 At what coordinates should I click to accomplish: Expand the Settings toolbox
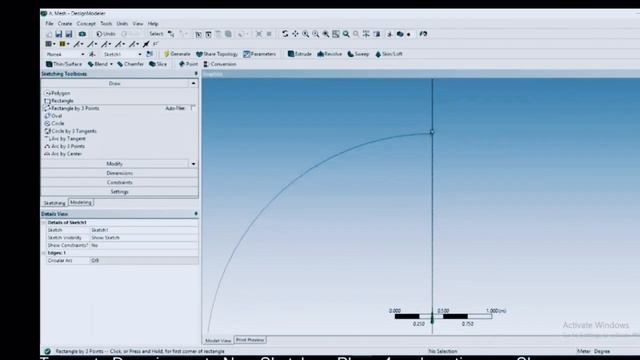pyautogui.click(x=120, y=192)
